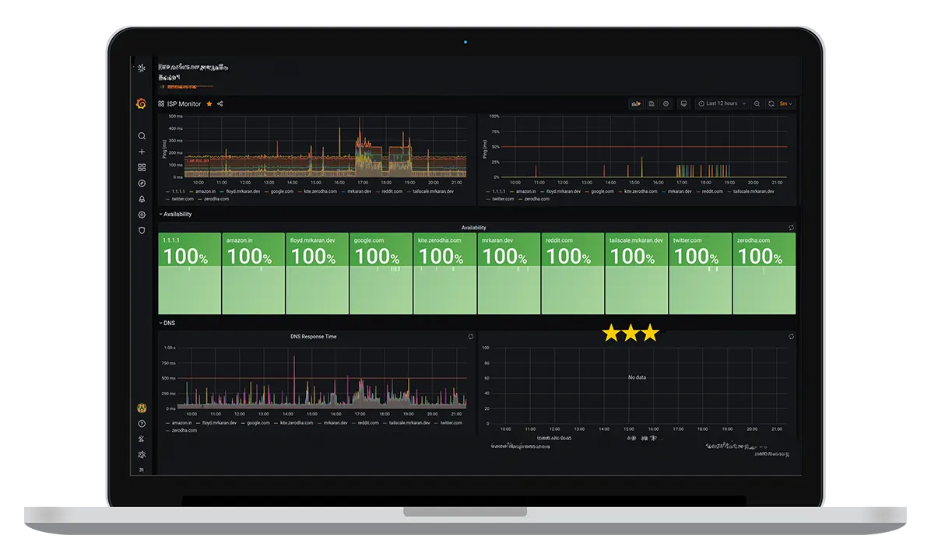The height and width of the screenshot is (560, 931).
Task: Open the Server Admin shield icon
Action: pos(142,231)
